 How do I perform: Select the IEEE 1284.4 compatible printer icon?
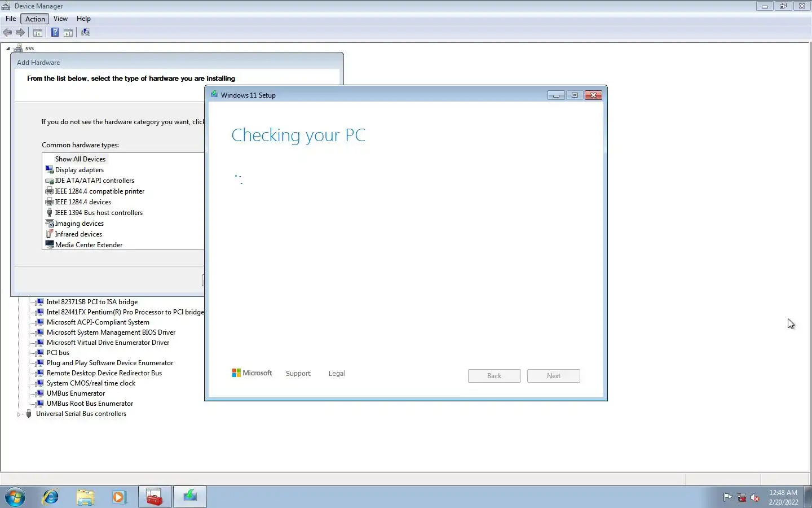pos(50,191)
